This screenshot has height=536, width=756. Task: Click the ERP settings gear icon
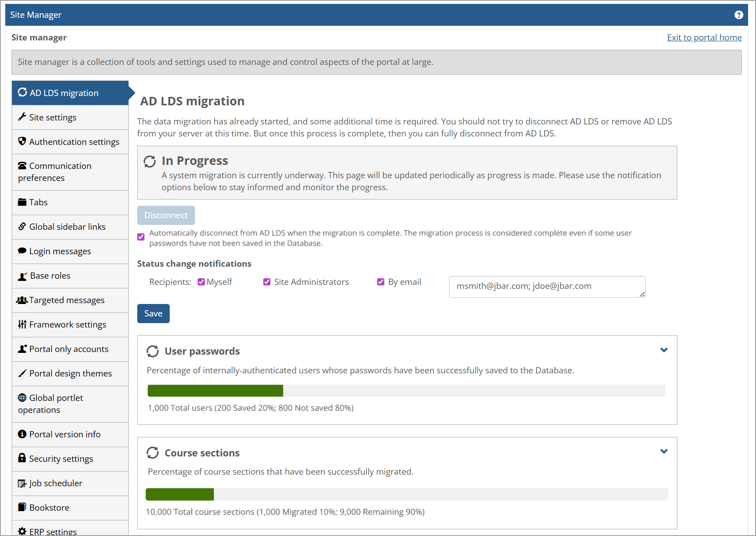[22, 531]
